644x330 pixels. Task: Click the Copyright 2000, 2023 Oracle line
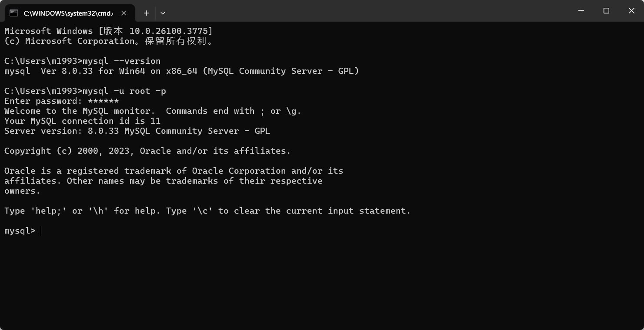click(x=147, y=151)
